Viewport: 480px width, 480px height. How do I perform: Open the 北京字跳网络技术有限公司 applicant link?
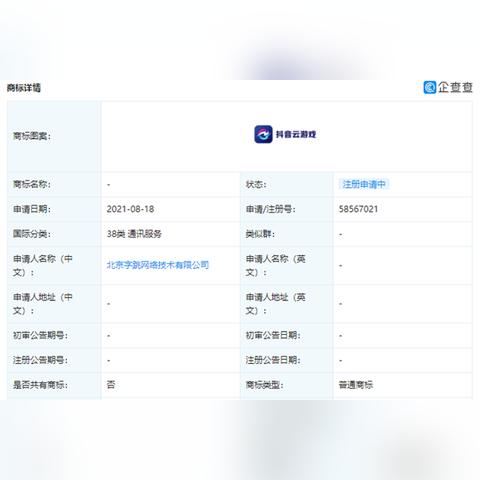click(158, 265)
